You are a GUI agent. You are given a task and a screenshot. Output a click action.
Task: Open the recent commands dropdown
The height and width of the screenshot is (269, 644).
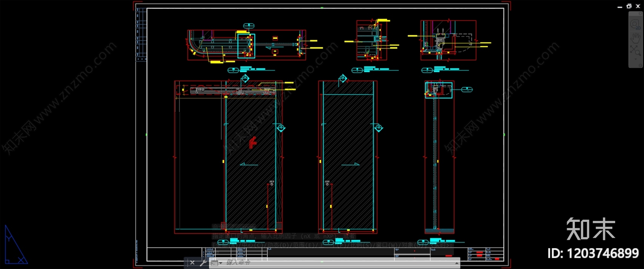220,263
